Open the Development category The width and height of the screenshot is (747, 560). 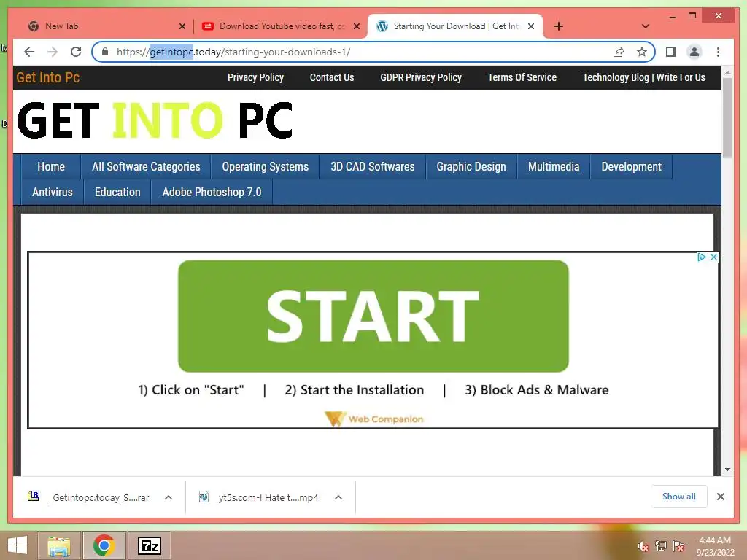tap(631, 167)
